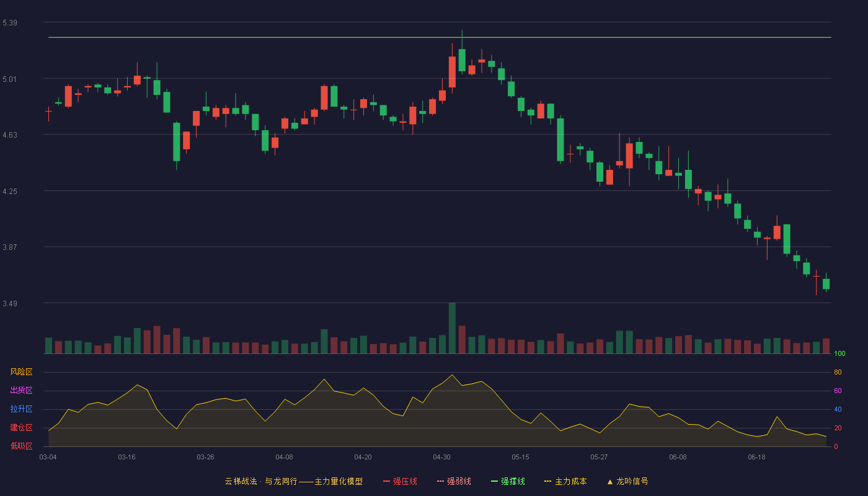Click the 06-18 date axis label
This screenshot has width=868, height=496.
coord(756,457)
